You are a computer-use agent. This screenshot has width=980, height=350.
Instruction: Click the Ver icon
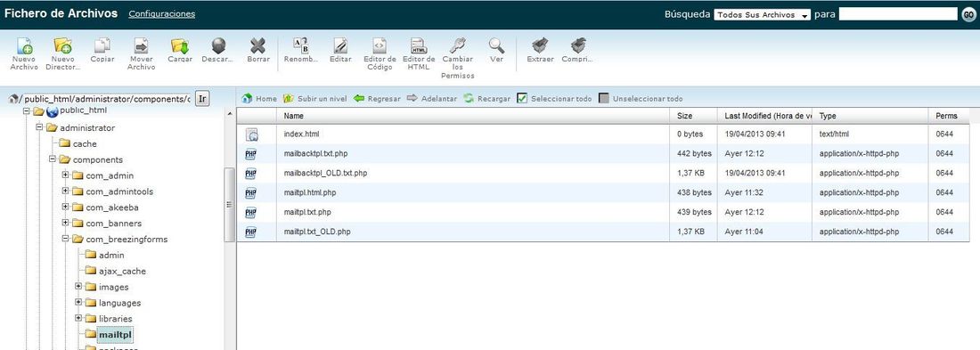(x=496, y=45)
